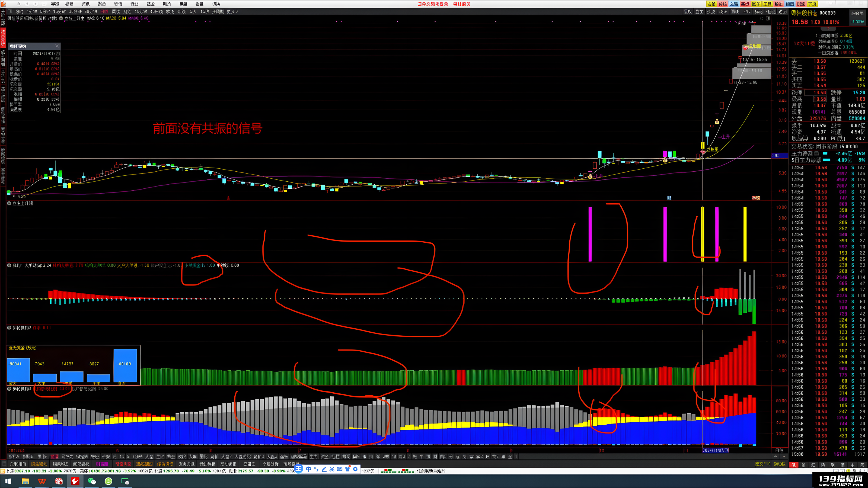Click the 2024/11/07 date marker on the timeline
This screenshot has width=868, height=488.
point(715,450)
